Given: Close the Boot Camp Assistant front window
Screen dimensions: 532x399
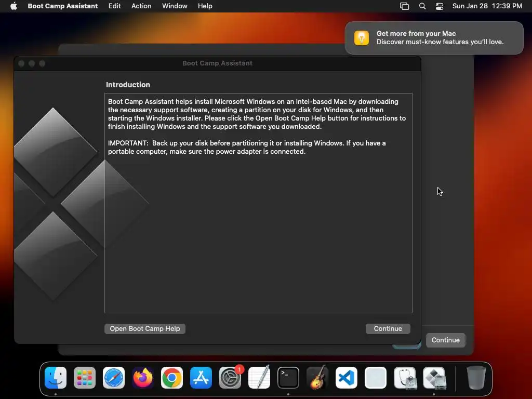Looking at the screenshot, I should coord(21,63).
